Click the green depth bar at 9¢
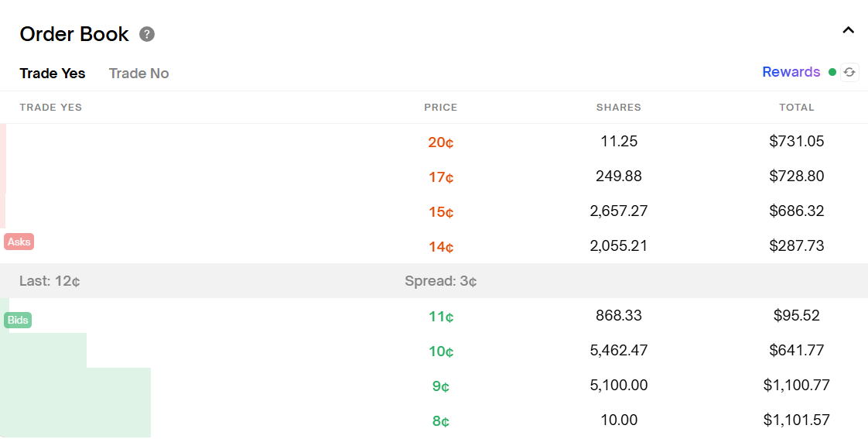868x439 pixels. 76,386
